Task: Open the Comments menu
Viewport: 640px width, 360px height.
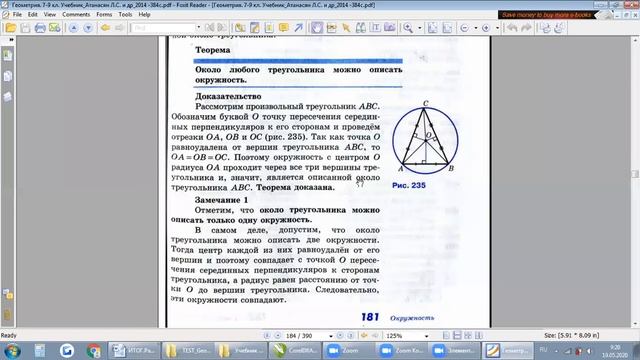Action: click(76, 14)
